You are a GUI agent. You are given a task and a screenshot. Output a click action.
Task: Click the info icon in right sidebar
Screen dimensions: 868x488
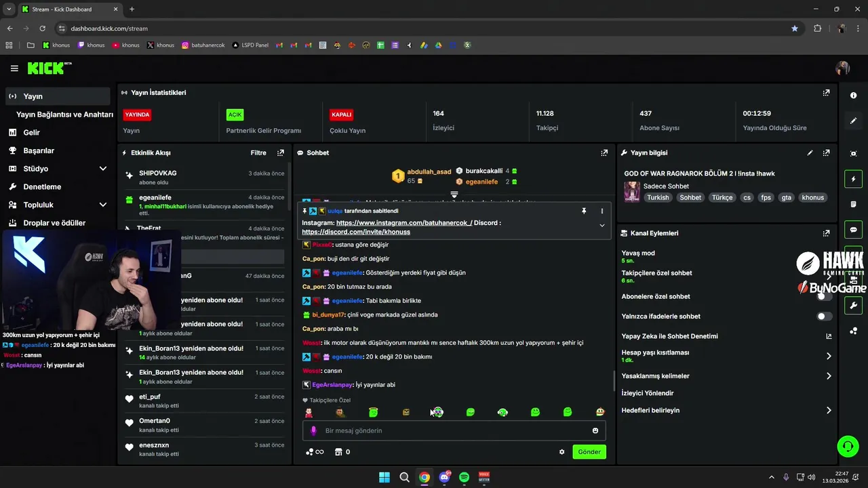tap(854, 96)
